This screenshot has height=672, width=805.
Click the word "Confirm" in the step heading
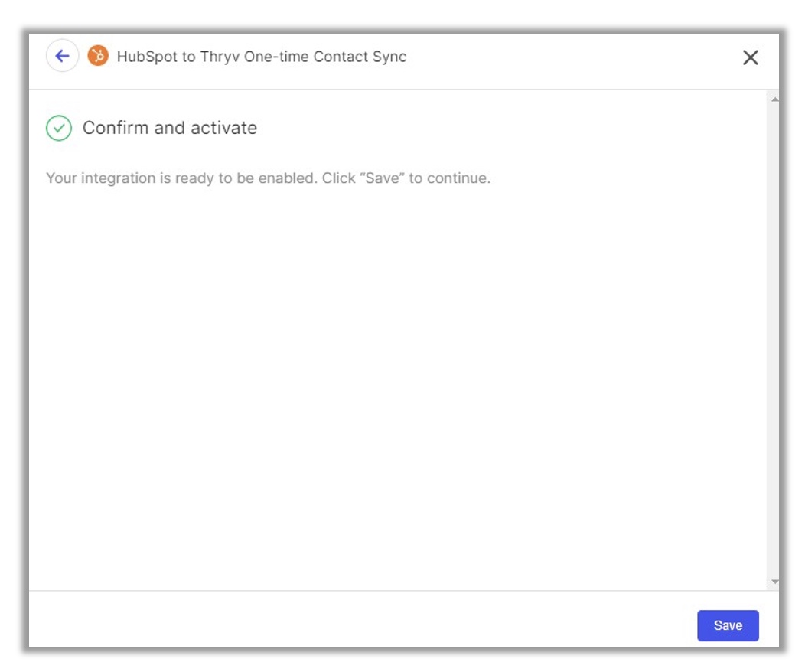(116, 128)
